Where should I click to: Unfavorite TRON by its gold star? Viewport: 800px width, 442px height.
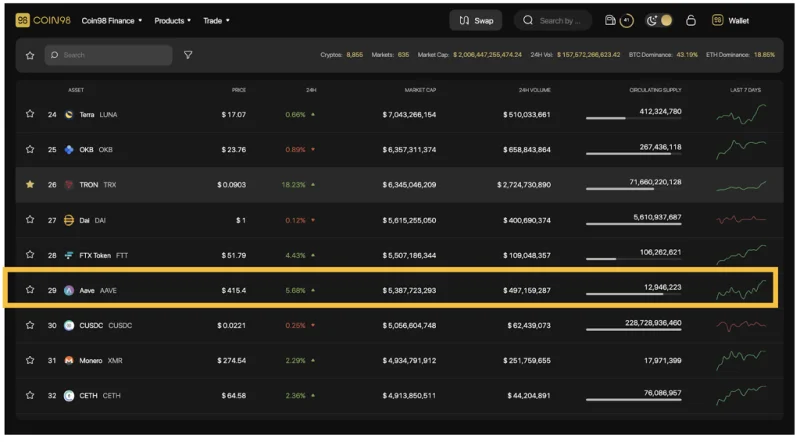[x=30, y=184]
